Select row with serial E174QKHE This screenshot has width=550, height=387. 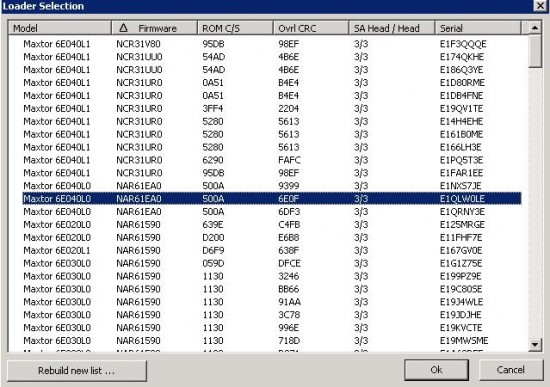coord(272,57)
